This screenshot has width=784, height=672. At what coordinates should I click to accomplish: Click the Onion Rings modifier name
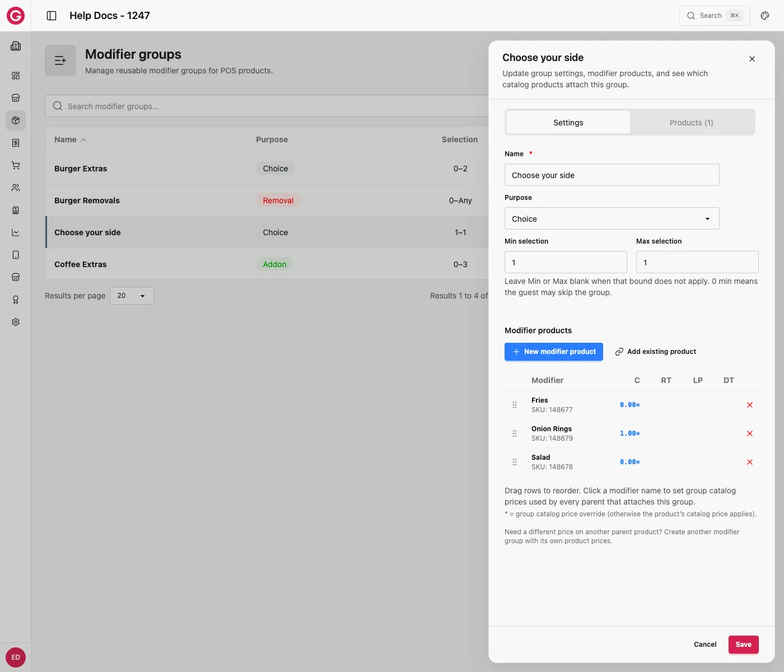(x=552, y=429)
